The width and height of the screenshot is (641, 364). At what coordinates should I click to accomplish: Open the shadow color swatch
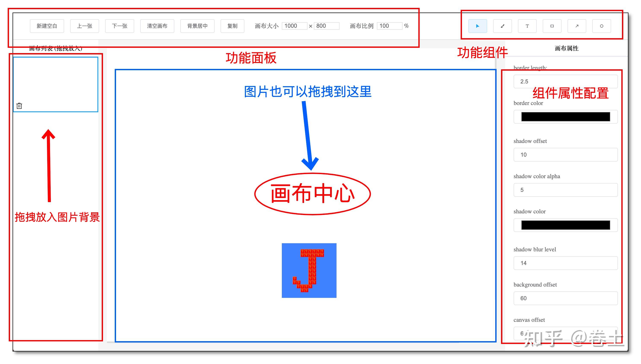565,225
